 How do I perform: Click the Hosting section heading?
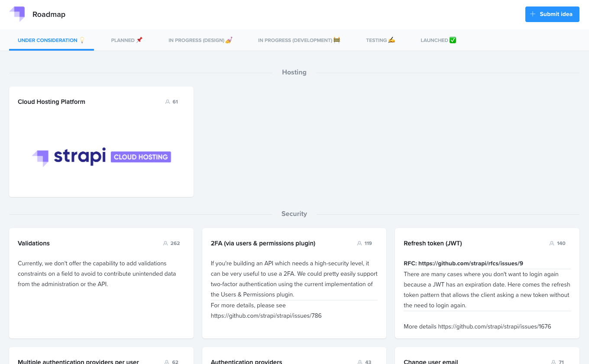point(294,72)
